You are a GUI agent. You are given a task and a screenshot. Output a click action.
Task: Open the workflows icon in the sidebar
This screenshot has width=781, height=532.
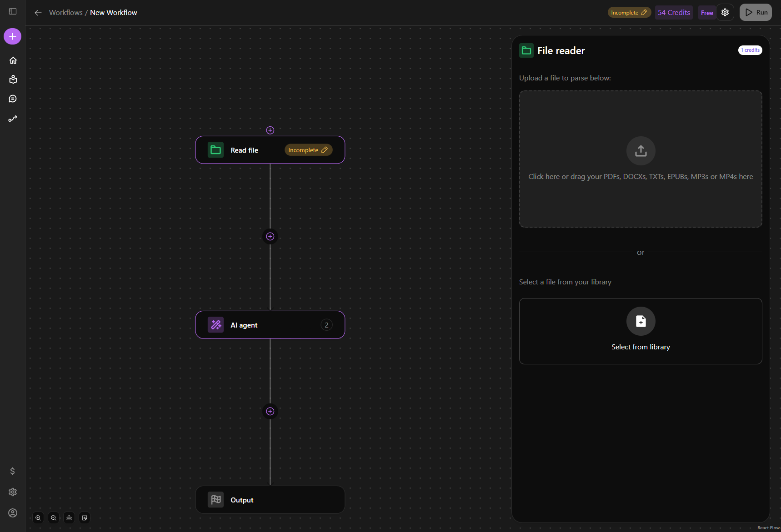point(13,119)
